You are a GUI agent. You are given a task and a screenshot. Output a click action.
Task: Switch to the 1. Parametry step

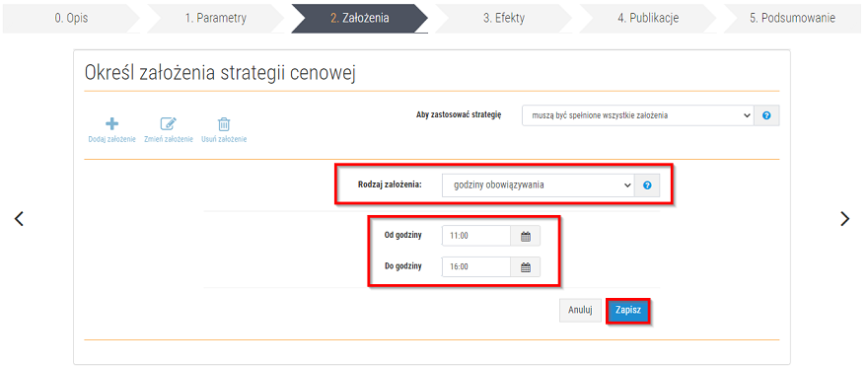[216, 18]
